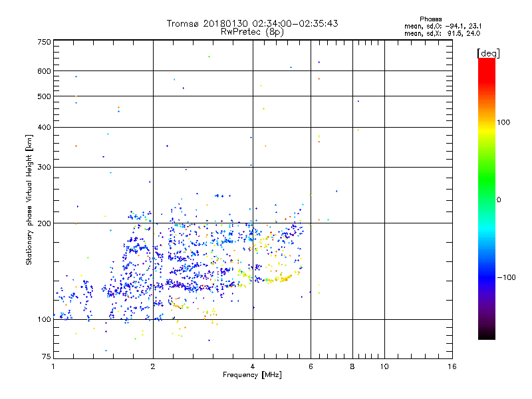Click the 'Phases' header text

(x=430, y=19)
